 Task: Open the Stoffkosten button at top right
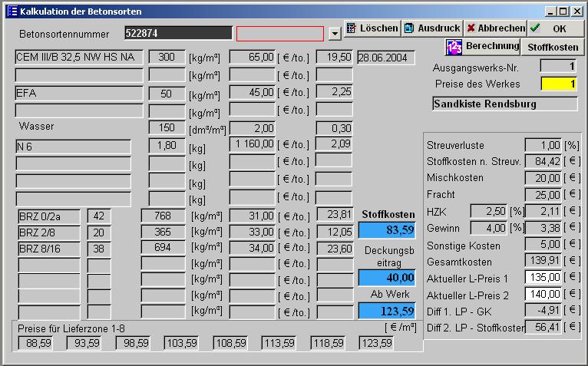[553, 48]
